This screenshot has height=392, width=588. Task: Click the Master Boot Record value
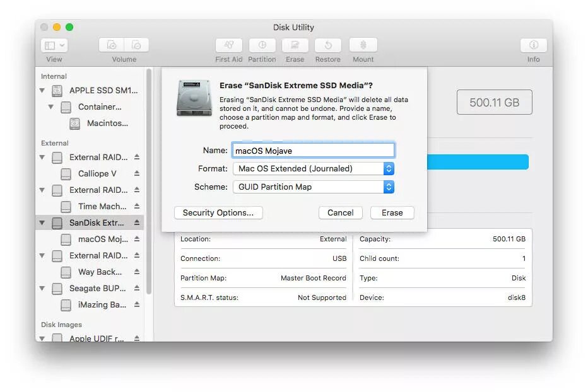[313, 278]
